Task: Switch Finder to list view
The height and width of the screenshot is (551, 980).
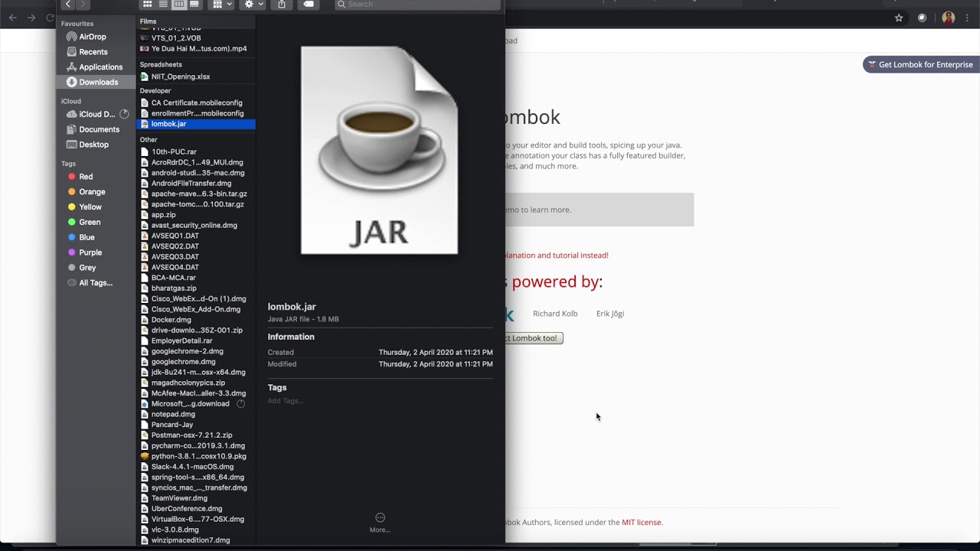Action: point(163,5)
